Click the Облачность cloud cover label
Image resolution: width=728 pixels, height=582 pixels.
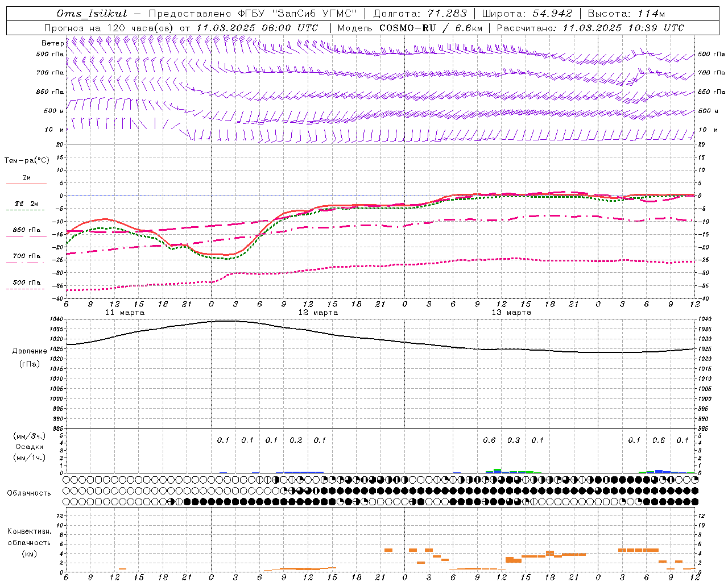click(x=29, y=493)
